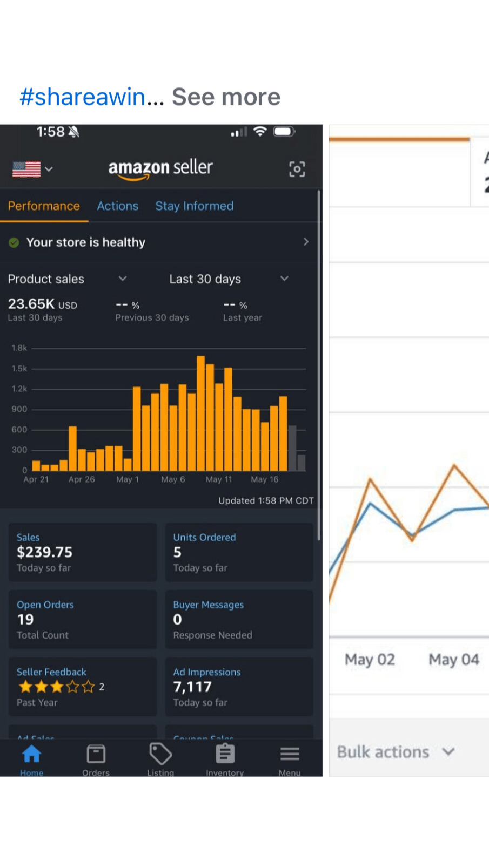The width and height of the screenshot is (489, 868).
Task: Click the #shareawin hashtag link
Action: click(x=82, y=97)
